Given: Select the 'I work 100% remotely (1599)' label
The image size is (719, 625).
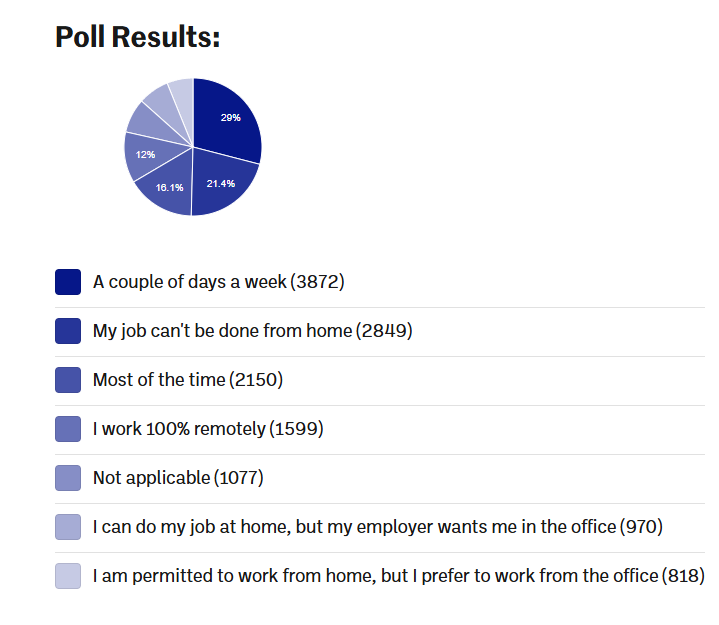Looking at the screenshot, I should [x=208, y=429].
